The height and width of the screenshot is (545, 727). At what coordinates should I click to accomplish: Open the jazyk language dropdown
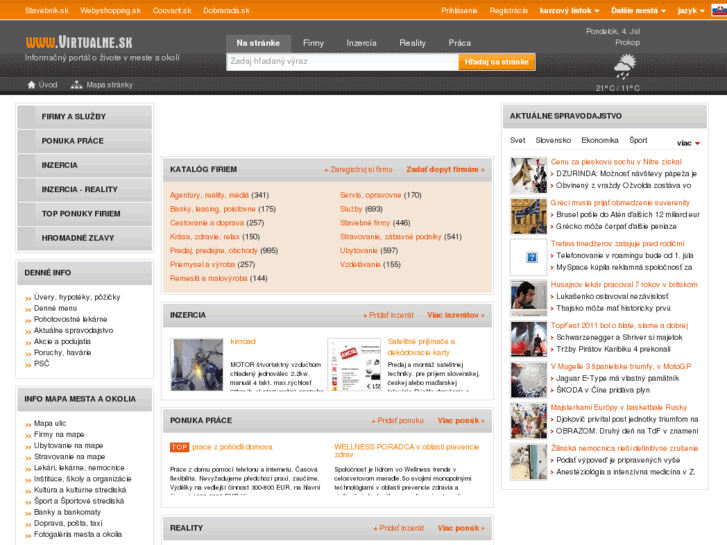pyautogui.click(x=690, y=10)
